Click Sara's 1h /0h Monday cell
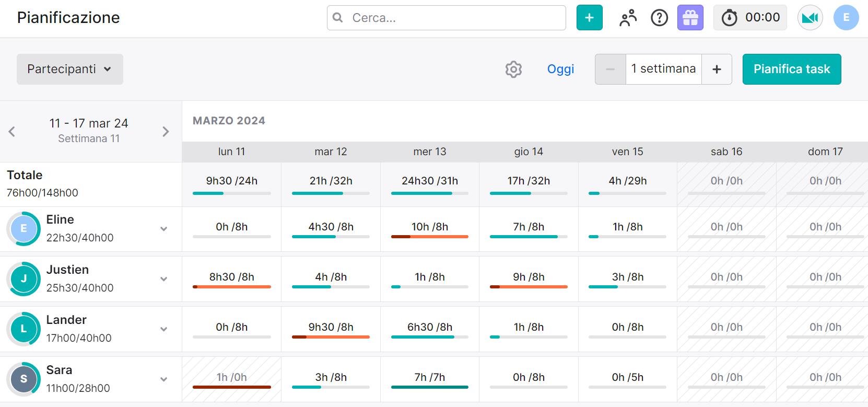 pos(231,379)
